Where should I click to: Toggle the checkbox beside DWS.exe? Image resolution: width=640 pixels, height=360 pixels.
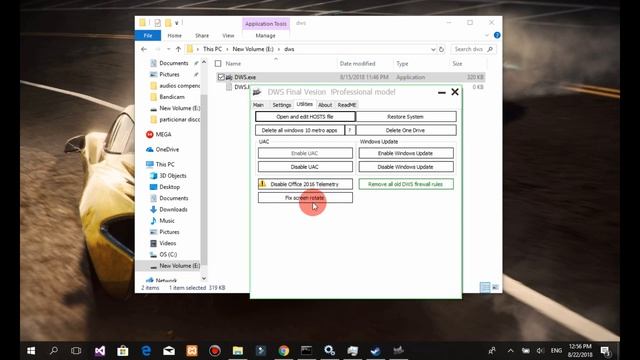221,77
